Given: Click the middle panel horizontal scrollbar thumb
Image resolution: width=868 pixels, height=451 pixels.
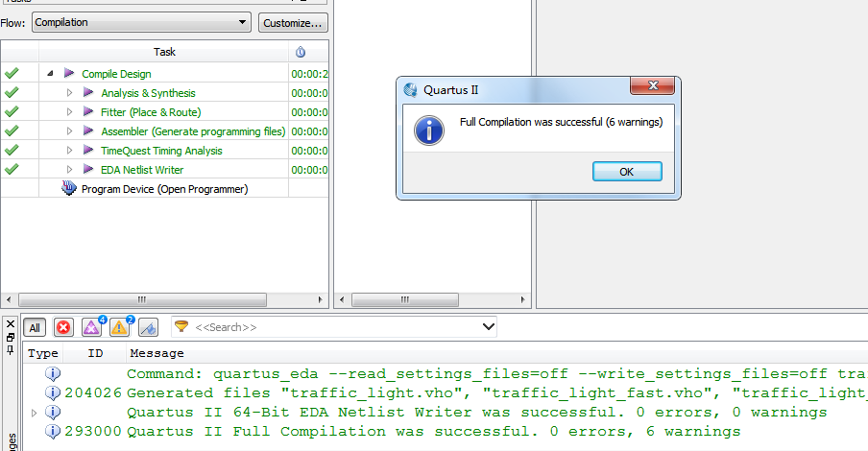Looking at the screenshot, I should coord(404,299).
